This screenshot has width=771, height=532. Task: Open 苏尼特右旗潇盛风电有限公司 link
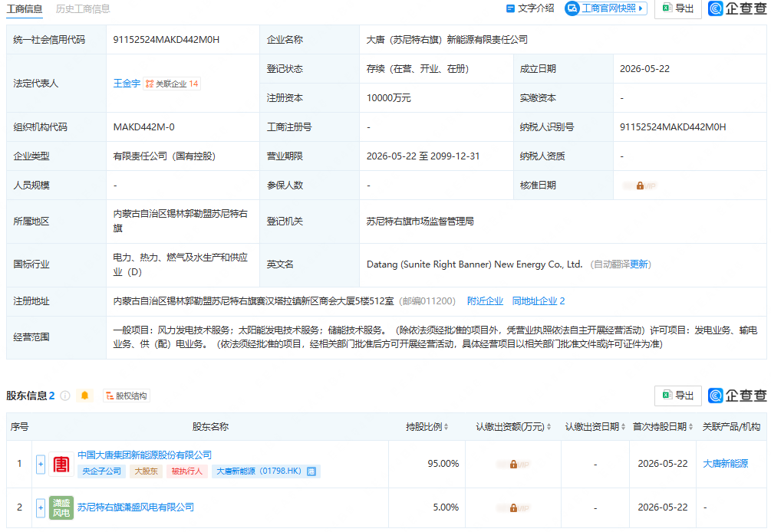136,507
